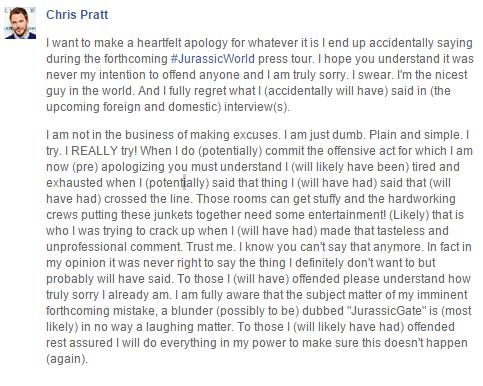
Task: Open the #JurassicWorld hashtag link
Action: coord(213,59)
